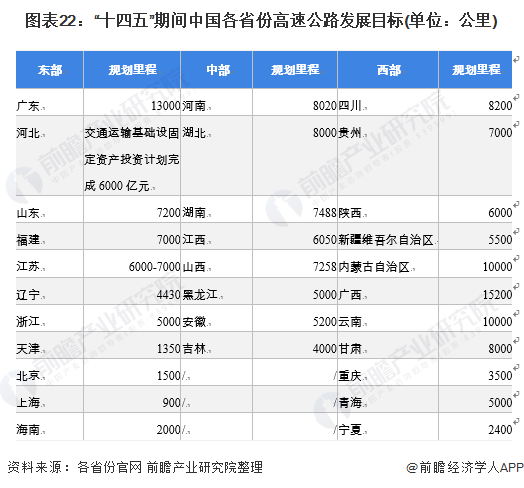
Task: Click the chart title 图表22
Action: (x=261, y=20)
